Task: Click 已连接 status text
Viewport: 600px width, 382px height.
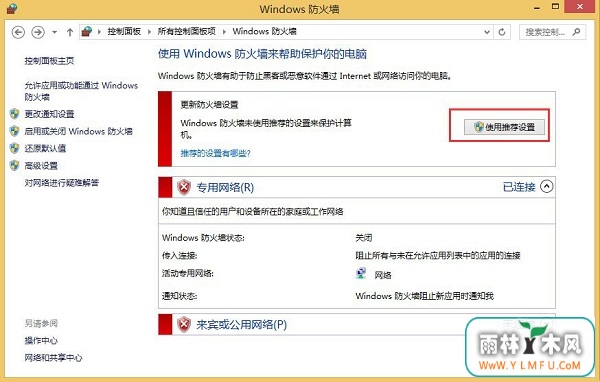Action: (x=518, y=187)
